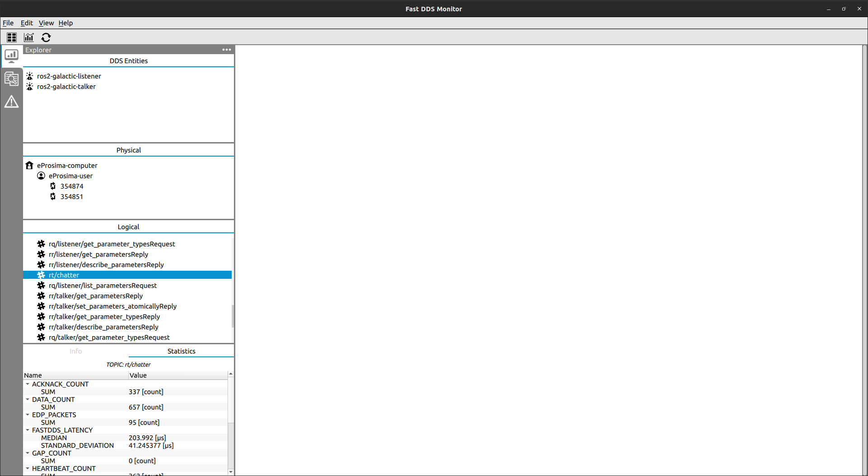Viewport: 868px width, 476px height.
Task: Open the Help menu
Action: (65, 23)
